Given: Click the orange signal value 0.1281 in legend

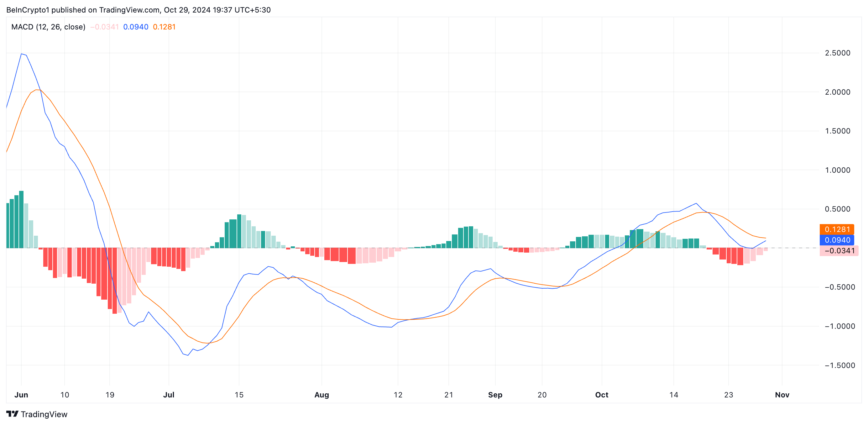Looking at the screenshot, I should 164,27.
